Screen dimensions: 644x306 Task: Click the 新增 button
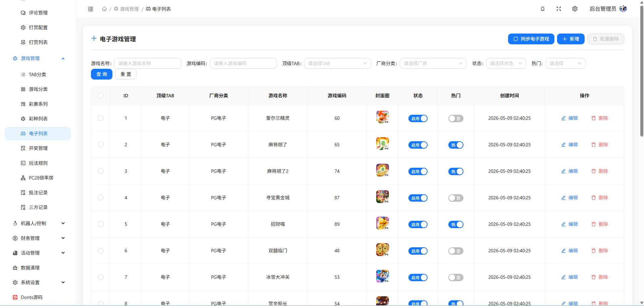click(x=571, y=39)
